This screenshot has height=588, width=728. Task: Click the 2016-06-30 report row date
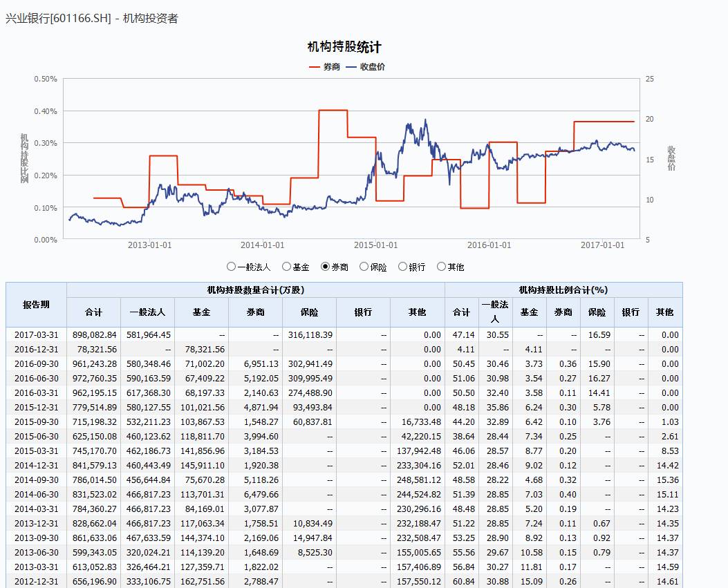coord(36,378)
